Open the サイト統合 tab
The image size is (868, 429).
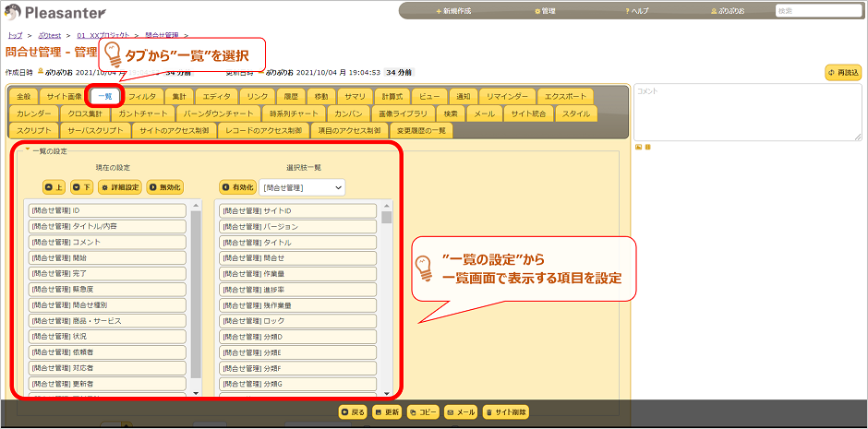point(529,113)
